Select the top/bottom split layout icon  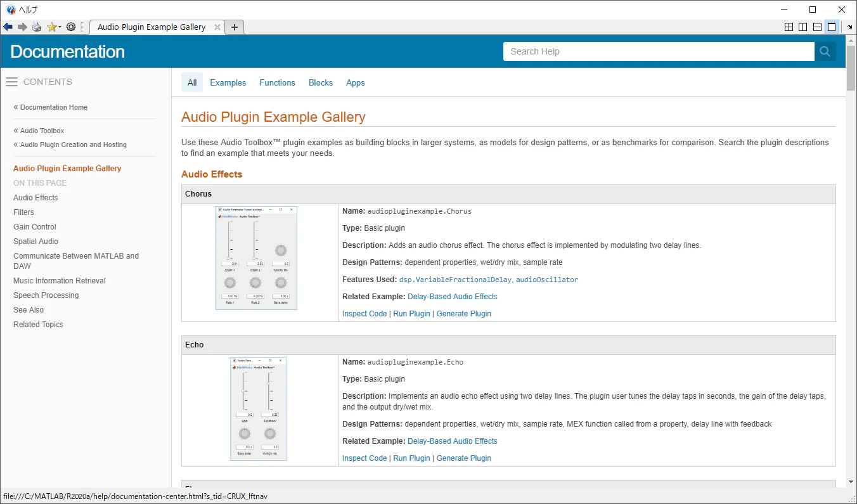817,27
